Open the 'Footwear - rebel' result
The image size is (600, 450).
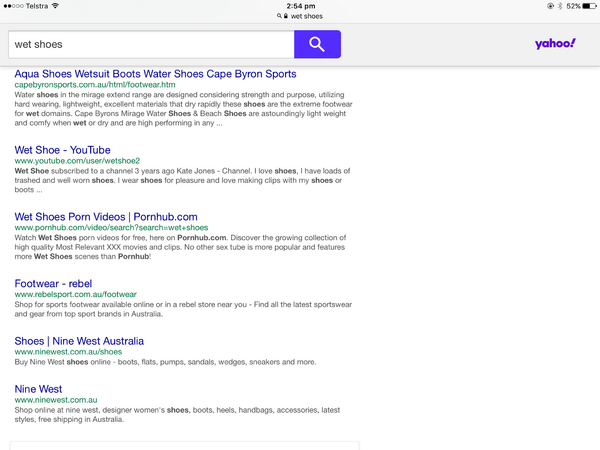coord(53,283)
